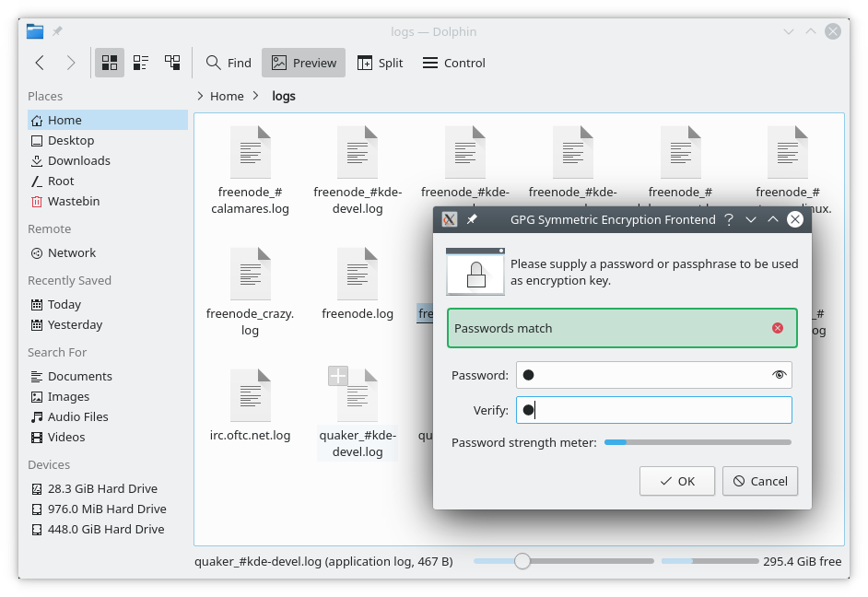Expand the chevron before logs in breadcrumb
The height and width of the screenshot is (597, 868).
(x=258, y=96)
